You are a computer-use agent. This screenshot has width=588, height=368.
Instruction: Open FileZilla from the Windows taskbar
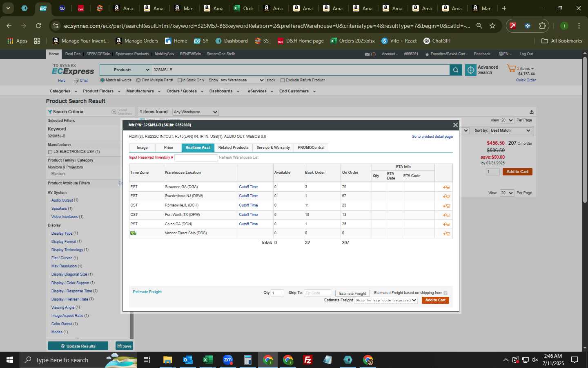(308, 360)
